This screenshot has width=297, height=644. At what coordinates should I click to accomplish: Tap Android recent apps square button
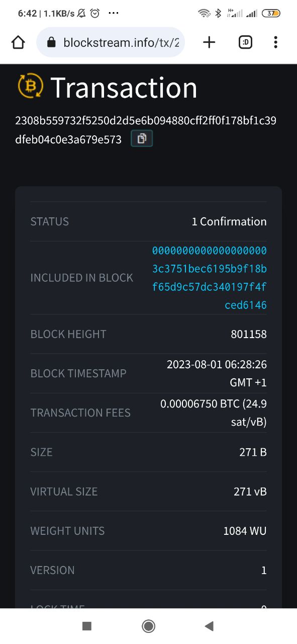[87, 626]
